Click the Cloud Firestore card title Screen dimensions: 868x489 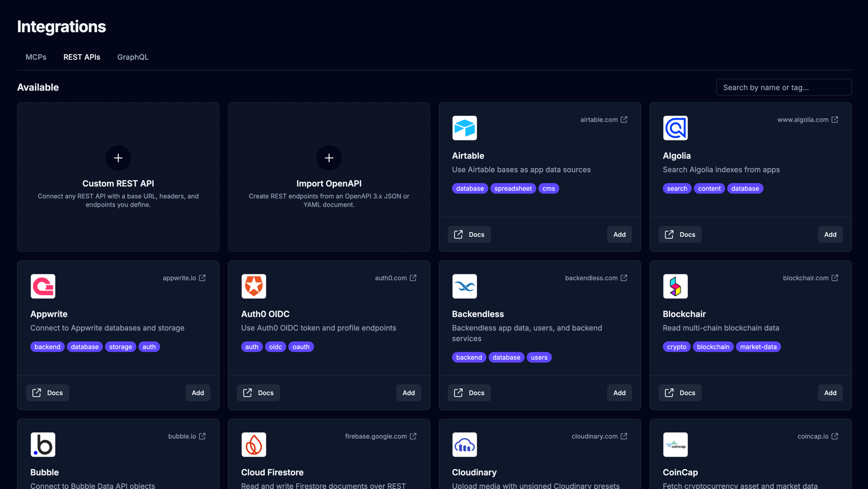pos(272,473)
